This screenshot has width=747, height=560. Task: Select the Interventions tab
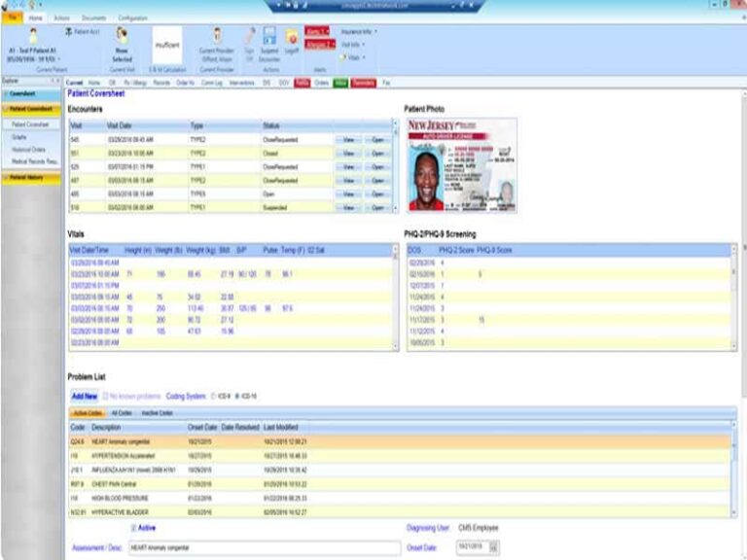tap(242, 83)
